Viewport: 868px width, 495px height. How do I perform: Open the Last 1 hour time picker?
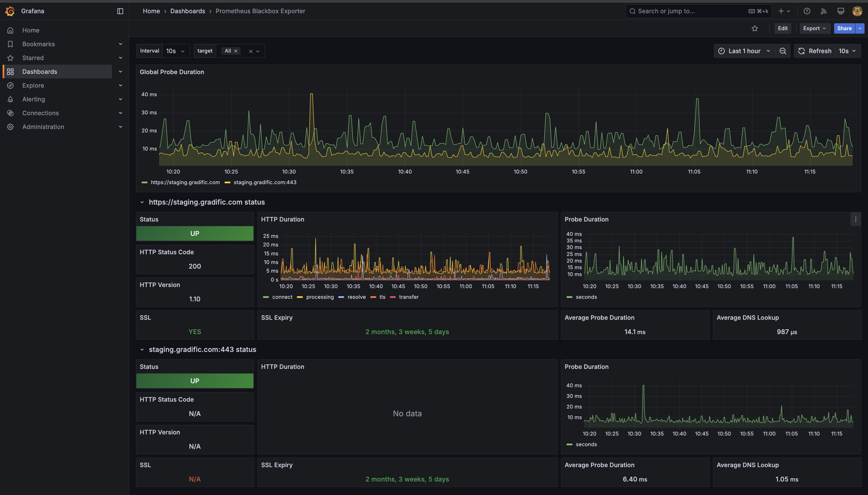(x=744, y=51)
